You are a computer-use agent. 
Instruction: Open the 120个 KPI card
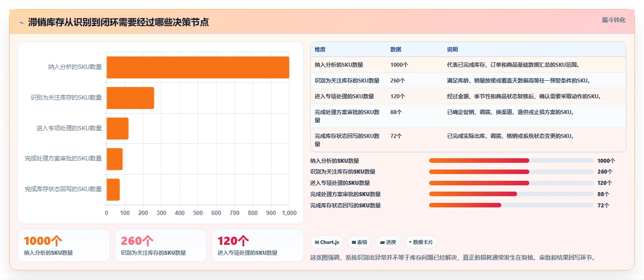pyautogui.click(x=257, y=245)
